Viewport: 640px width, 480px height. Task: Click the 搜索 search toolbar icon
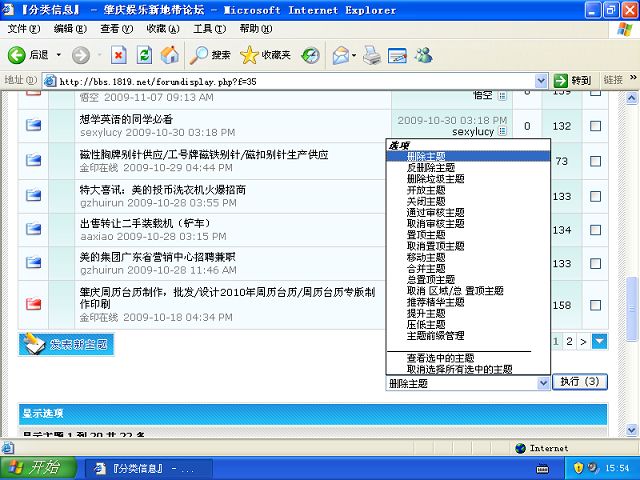pos(211,55)
